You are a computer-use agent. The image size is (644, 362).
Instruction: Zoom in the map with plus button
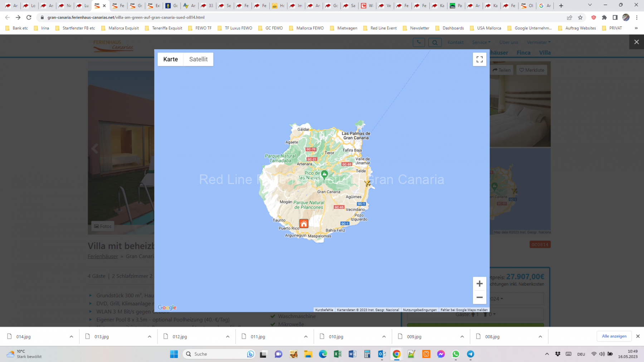[x=479, y=284]
